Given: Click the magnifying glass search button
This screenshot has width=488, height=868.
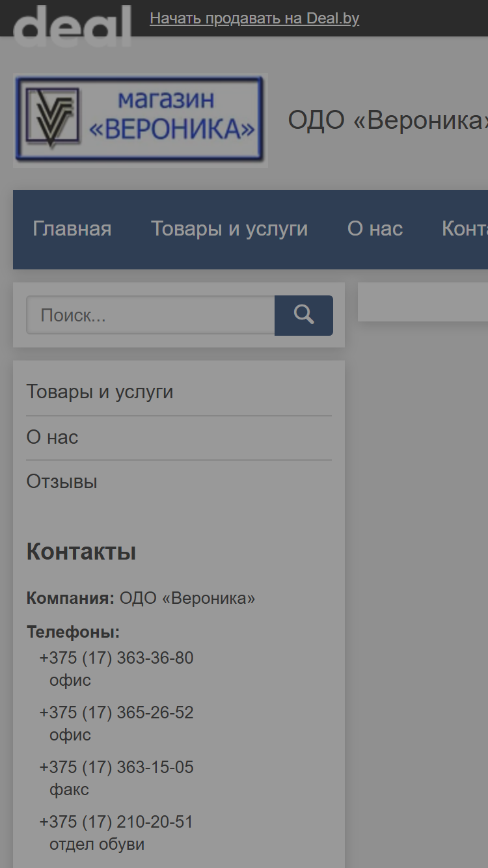Looking at the screenshot, I should pyautogui.click(x=304, y=316).
